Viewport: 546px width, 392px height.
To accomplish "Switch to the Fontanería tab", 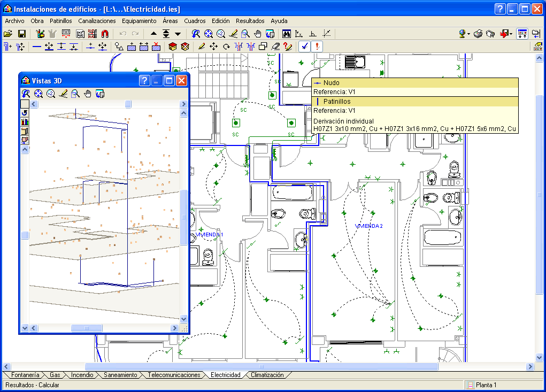I will [25, 375].
